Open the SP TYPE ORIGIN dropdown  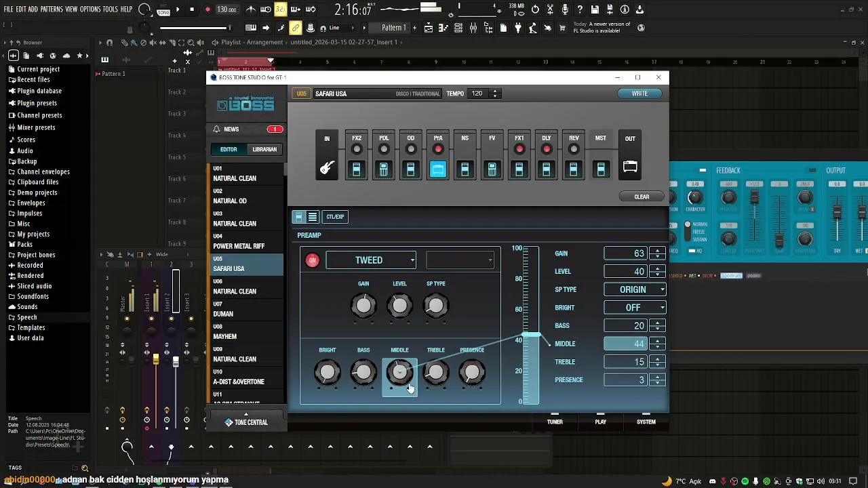635,289
